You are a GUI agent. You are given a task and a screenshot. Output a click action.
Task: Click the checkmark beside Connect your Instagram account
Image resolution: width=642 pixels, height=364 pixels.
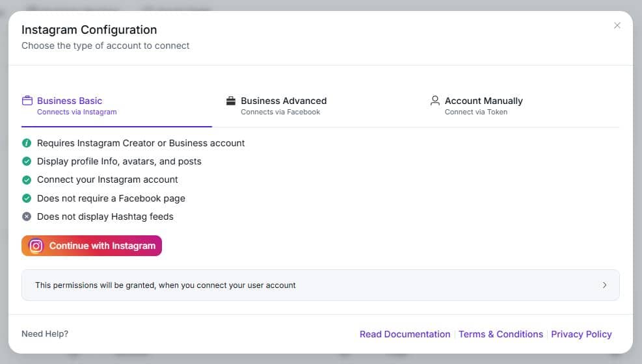(x=27, y=179)
